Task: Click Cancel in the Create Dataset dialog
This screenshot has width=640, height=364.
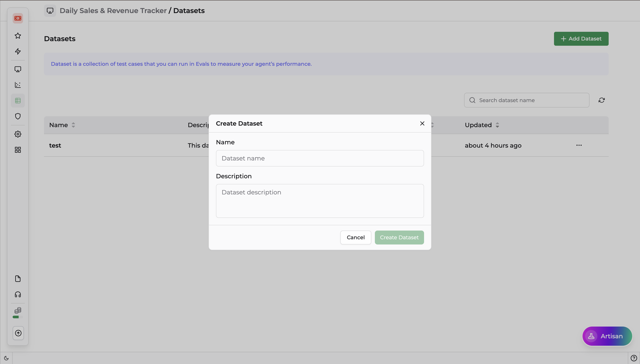Action: [356, 238]
